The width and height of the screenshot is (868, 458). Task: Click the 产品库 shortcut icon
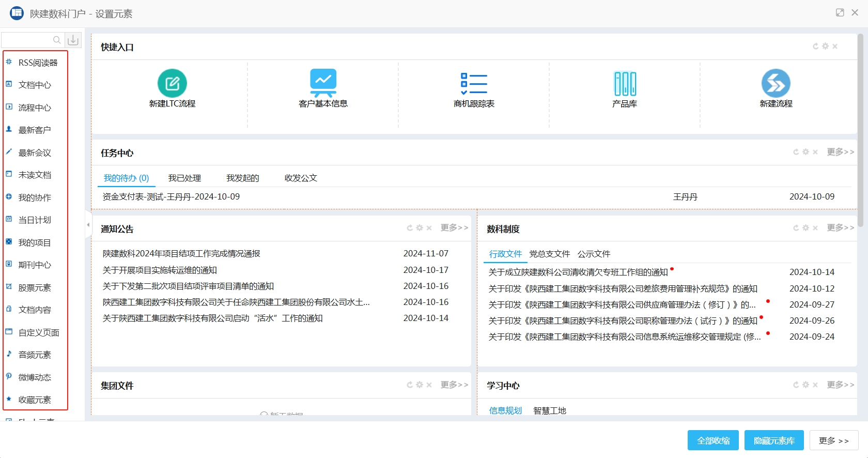coord(625,83)
